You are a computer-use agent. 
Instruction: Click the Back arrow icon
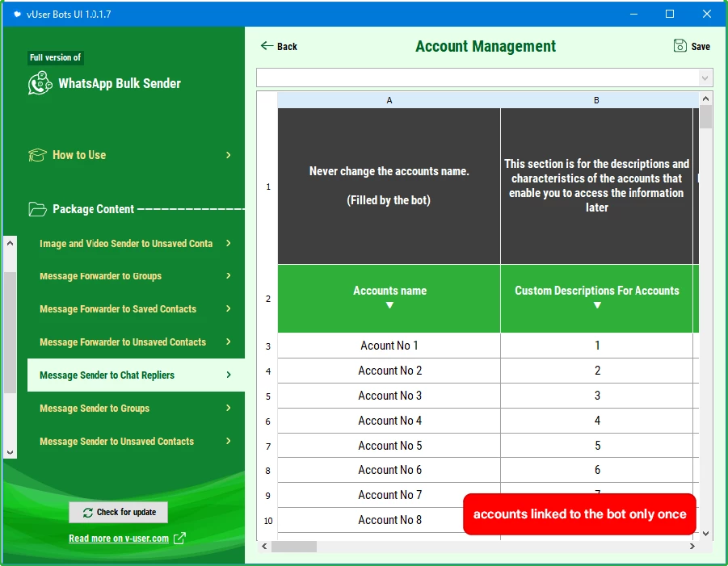tap(267, 45)
